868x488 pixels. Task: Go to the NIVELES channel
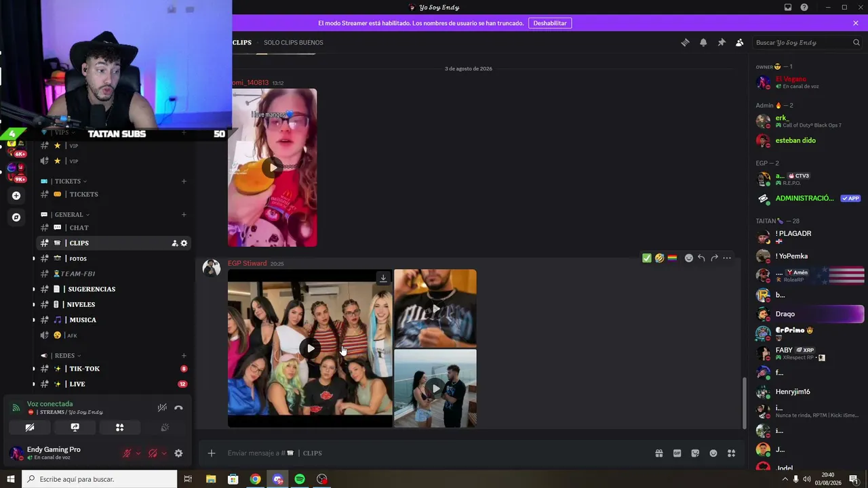[114, 304]
